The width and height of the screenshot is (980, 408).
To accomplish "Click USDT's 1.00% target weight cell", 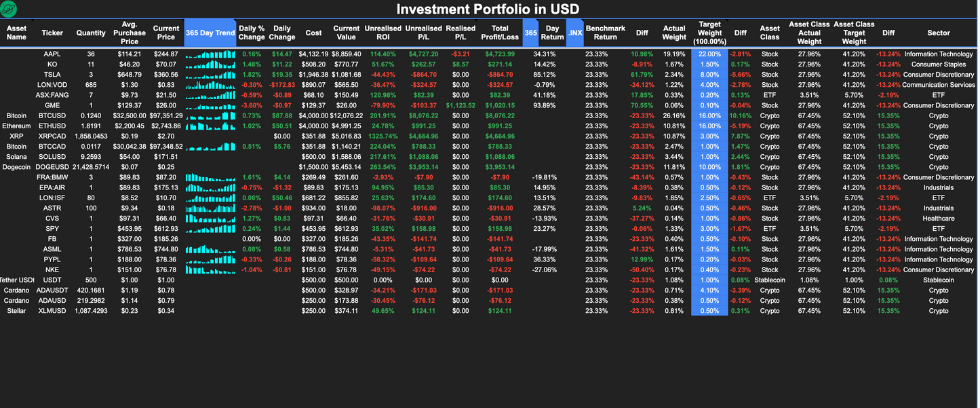I will tap(709, 280).
